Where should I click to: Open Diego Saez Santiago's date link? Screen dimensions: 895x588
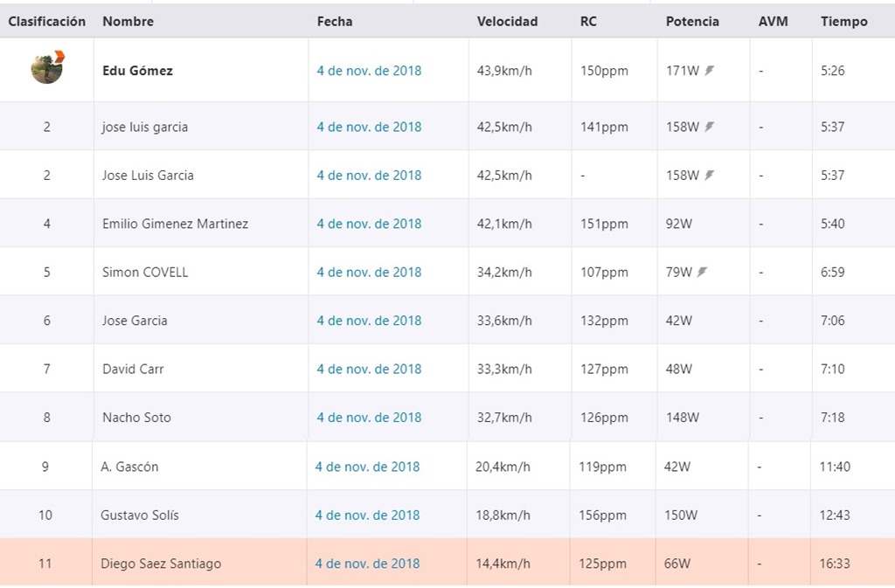[367, 564]
